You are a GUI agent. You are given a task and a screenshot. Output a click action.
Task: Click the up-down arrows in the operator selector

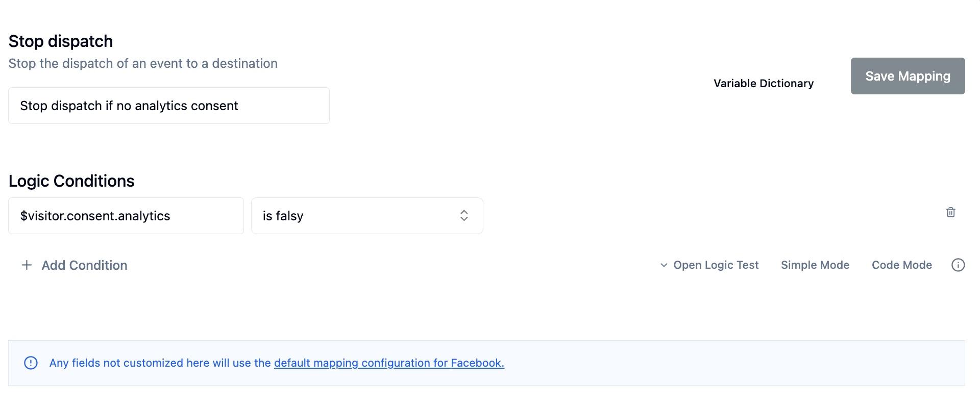click(x=464, y=216)
